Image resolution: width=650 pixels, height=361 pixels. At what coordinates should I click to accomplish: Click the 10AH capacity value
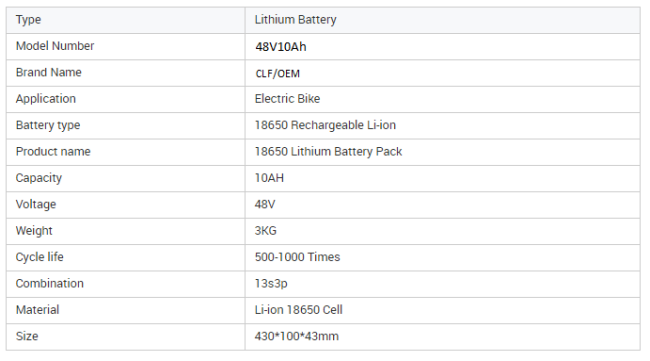click(x=269, y=178)
